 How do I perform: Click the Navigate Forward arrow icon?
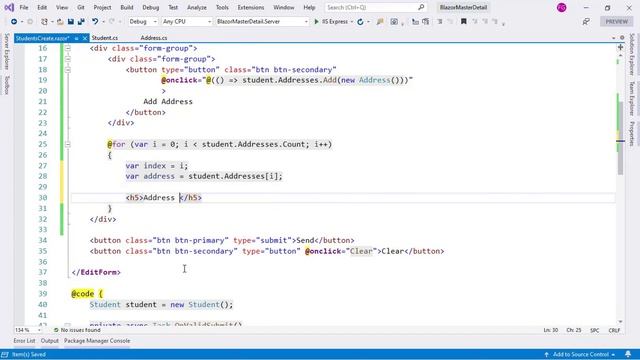click(x=30, y=22)
